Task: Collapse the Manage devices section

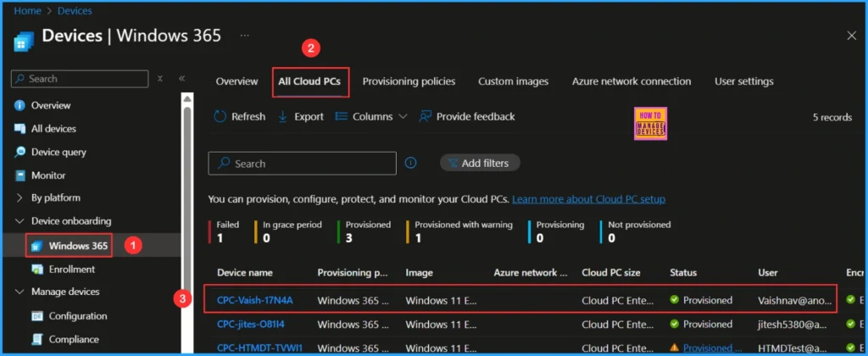Action: (19, 292)
